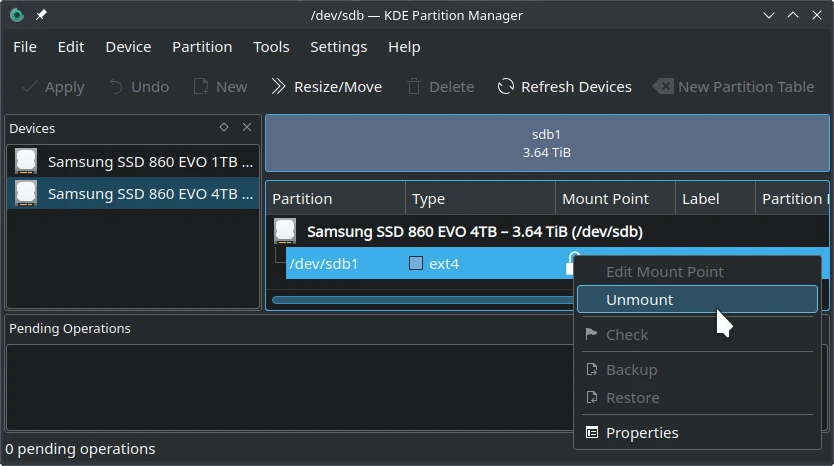This screenshot has height=466, width=834.
Task: Click the Properties icon in context menu
Action: (x=592, y=433)
